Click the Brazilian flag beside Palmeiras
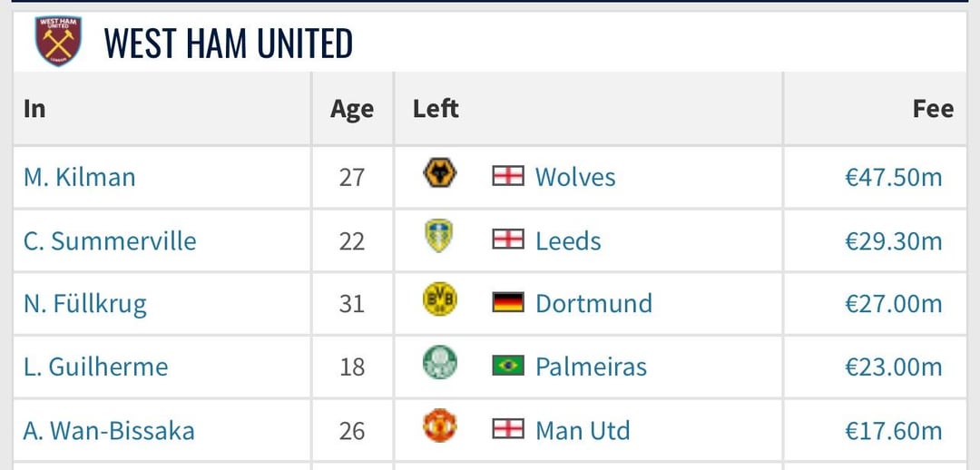Viewport: 980px width, 470px height. coord(508,366)
